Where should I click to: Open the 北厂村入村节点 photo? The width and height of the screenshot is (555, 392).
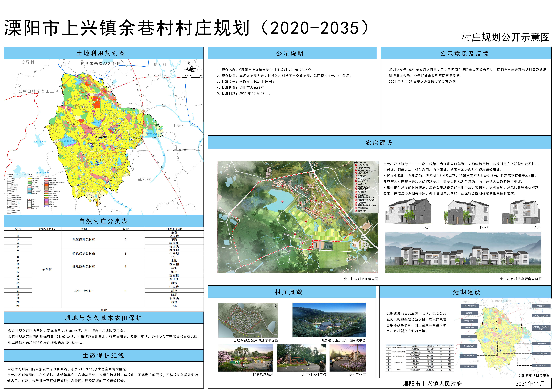click(301, 358)
